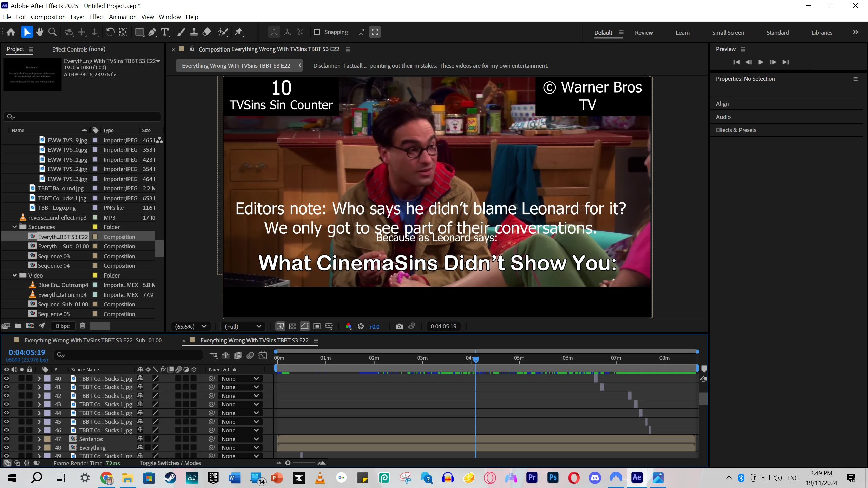
Task: Select the Pen tool in toolbar
Action: (x=152, y=32)
